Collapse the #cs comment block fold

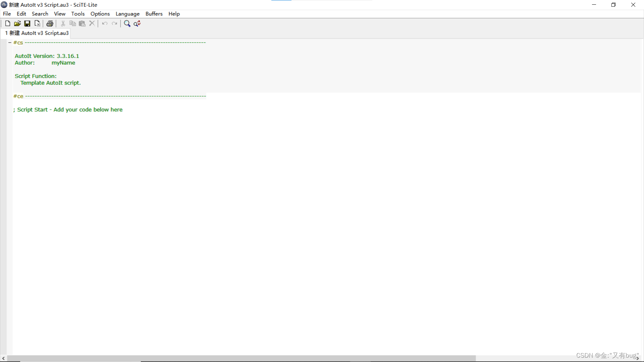click(x=10, y=43)
